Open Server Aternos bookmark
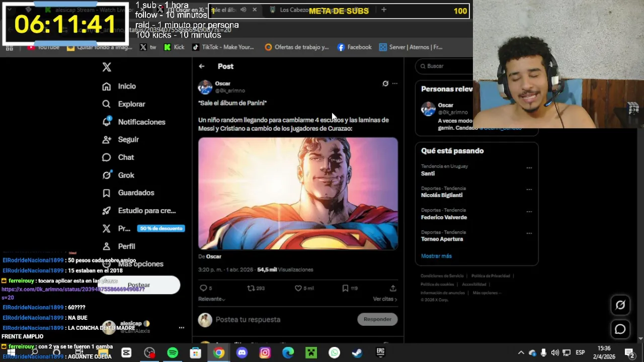 click(x=411, y=47)
